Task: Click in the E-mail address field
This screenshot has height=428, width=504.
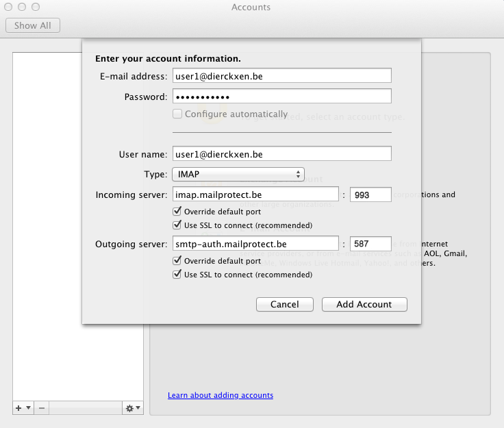Action: point(281,76)
